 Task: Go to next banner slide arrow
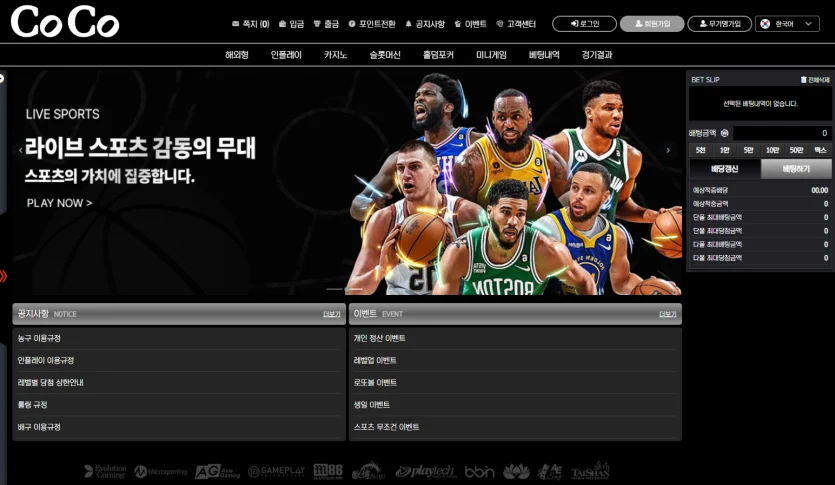click(x=668, y=151)
